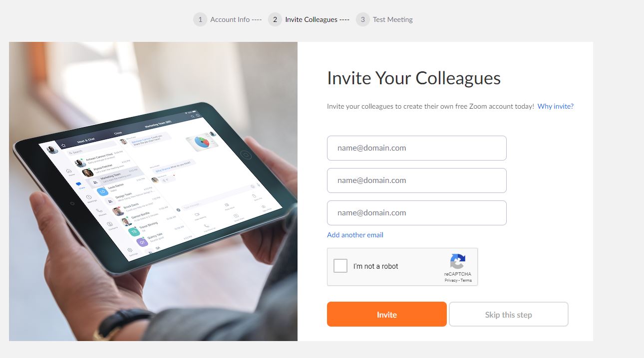Go to the Account Info step label
Screen dimensions: 644x358
[230, 19]
